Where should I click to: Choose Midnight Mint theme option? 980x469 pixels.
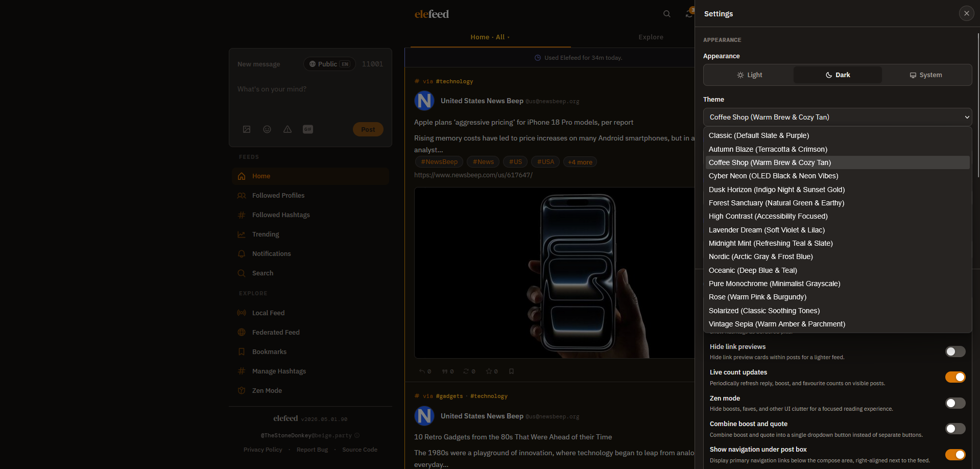coord(838,243)
